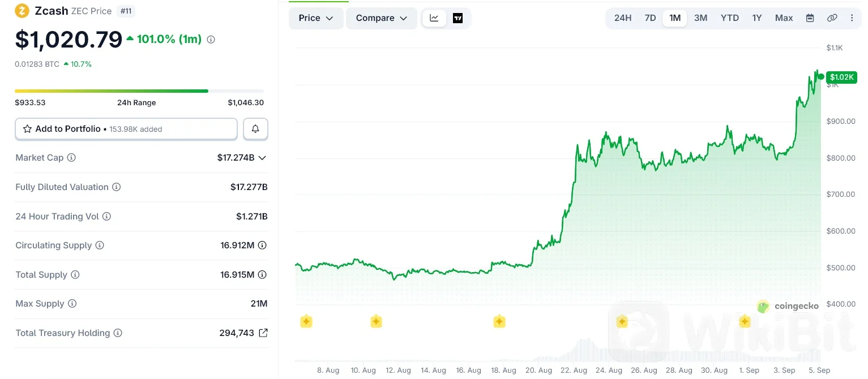The image size is (868, 379).
Task: Click info icon next to Circulating Supply label
Action: (100, 246)
